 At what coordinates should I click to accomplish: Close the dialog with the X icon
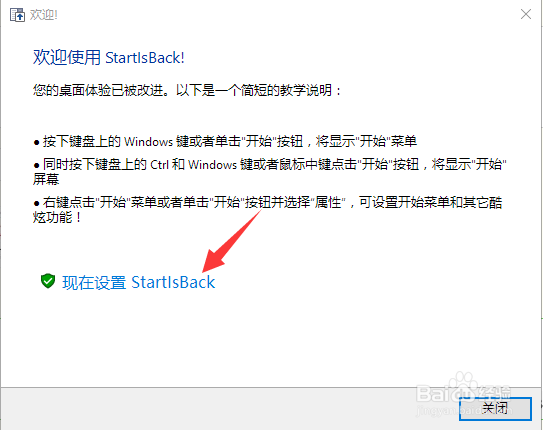point(526,14)
